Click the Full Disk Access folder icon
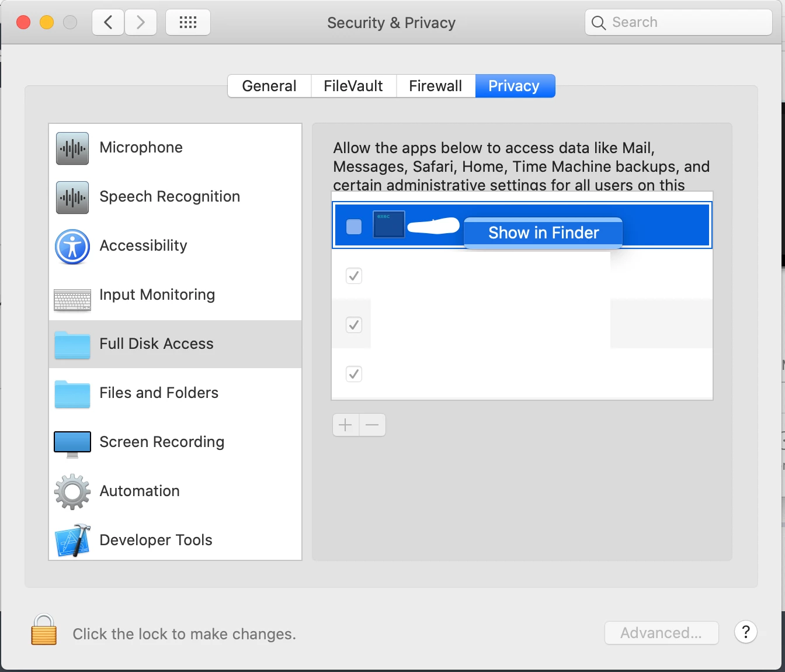This screenshot has width=785, height=672. tap(72, 345)
